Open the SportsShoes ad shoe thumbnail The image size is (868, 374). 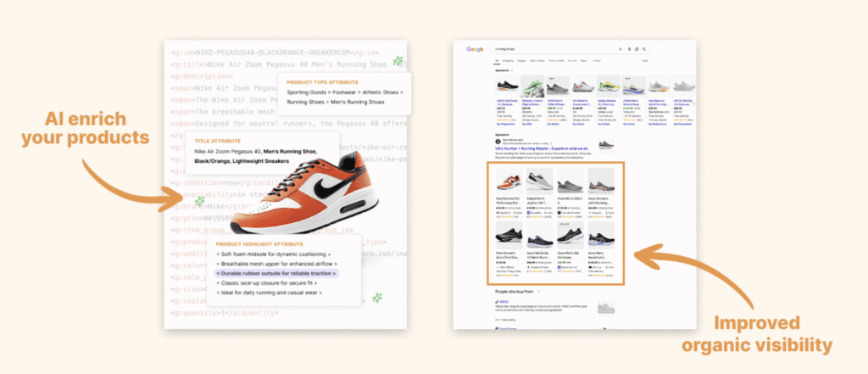[x=606, y=146]
